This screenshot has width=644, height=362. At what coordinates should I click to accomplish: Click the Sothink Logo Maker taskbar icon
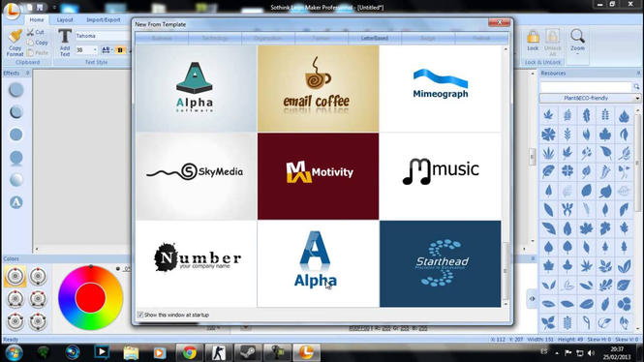(x=306, y=352)
